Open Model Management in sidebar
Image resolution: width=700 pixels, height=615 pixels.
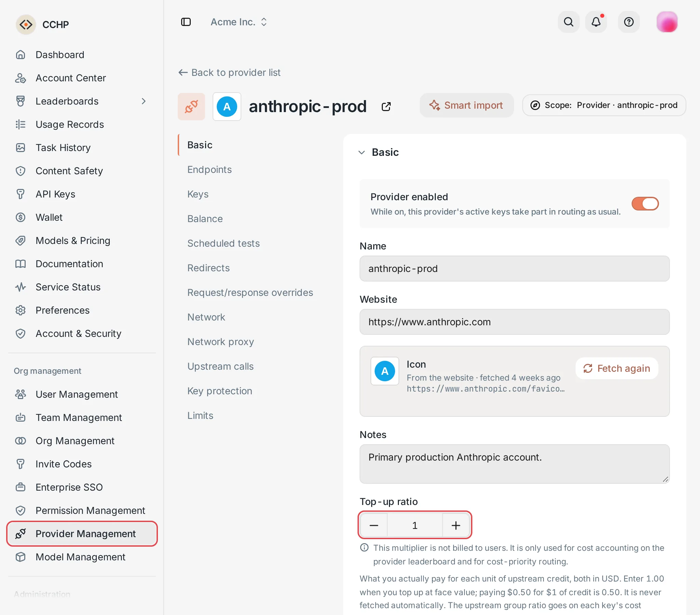tap(82, 557)
